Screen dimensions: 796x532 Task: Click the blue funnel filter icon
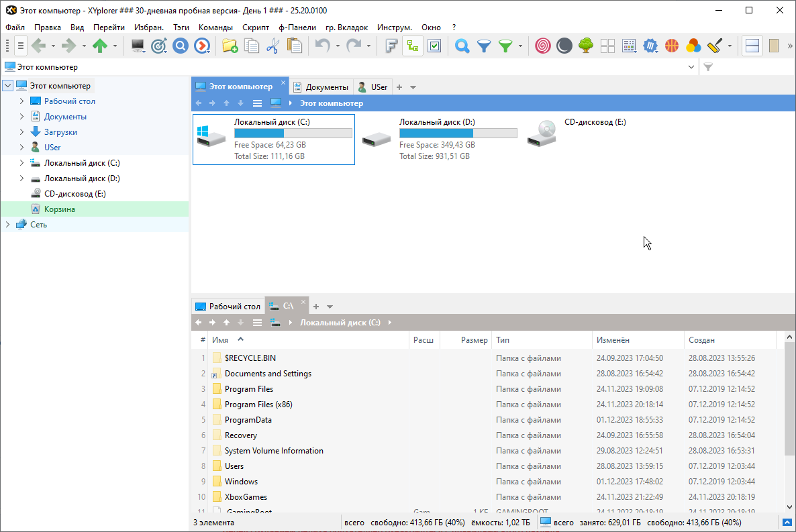pyautogui.click(x=484, y=46)
